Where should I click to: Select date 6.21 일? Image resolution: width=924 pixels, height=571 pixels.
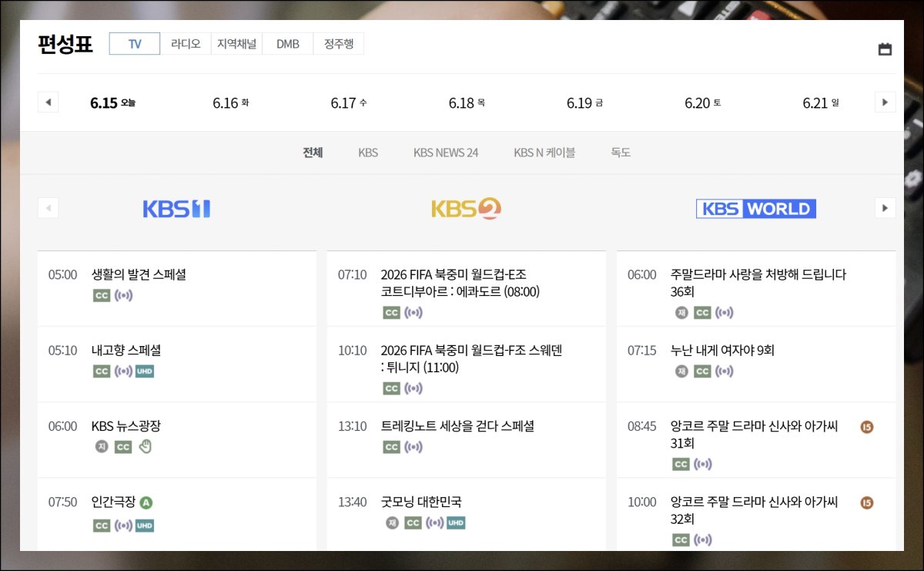point(821,102)
